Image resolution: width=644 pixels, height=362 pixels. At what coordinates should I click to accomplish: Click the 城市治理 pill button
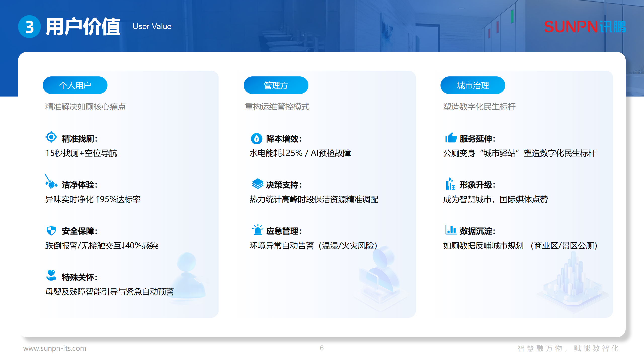tap(472, 85)
